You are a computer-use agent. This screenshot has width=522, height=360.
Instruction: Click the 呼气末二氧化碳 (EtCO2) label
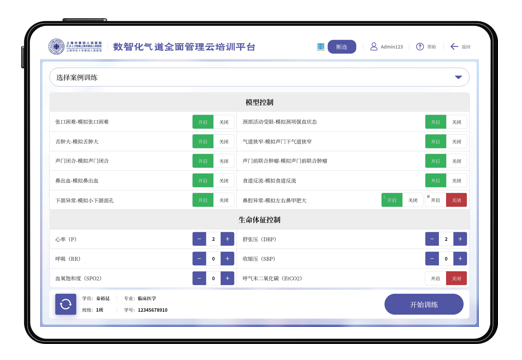click(272, 278)
